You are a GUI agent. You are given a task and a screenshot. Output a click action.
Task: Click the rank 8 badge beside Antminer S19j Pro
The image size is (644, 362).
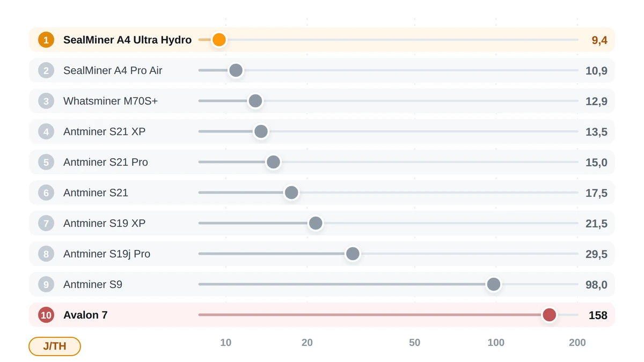(46, 254)
